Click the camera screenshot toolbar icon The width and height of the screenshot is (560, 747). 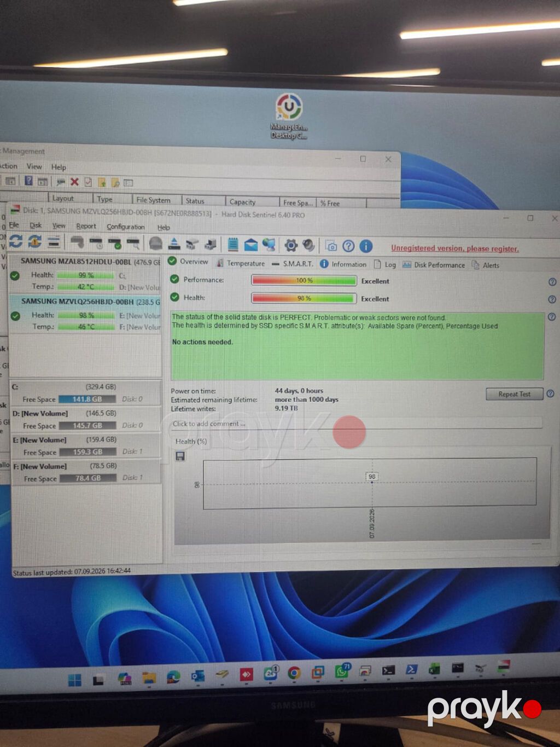pyautogui.click(x=331, y=246)
